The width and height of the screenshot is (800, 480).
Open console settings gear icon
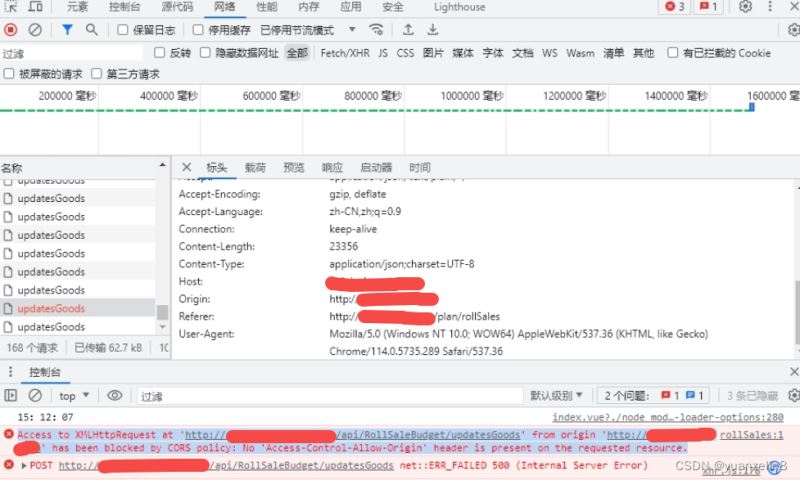(x=793, y=395)
